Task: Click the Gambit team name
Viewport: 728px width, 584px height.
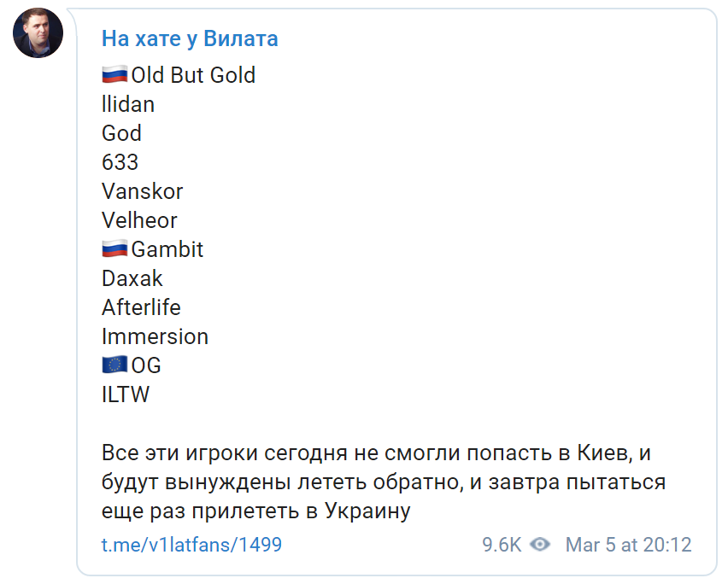Action: pos(167,249)
